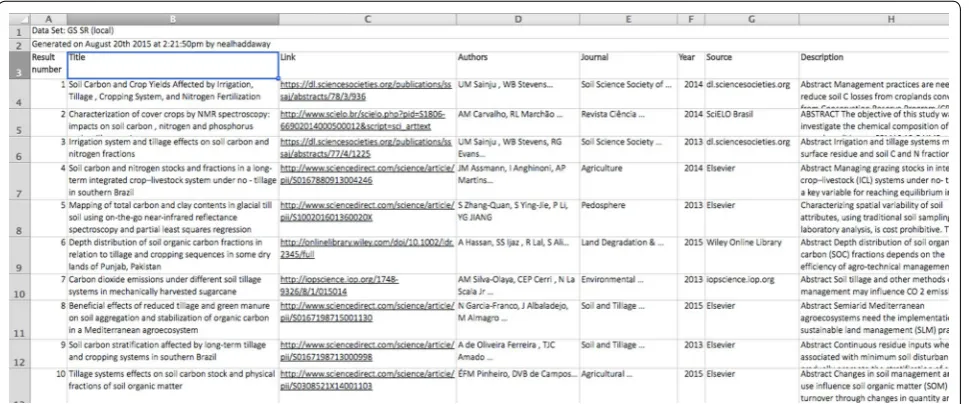The image size is (969, 404).
Task: Select column B header
Action: pyautogui.click(x=172, y=19)
